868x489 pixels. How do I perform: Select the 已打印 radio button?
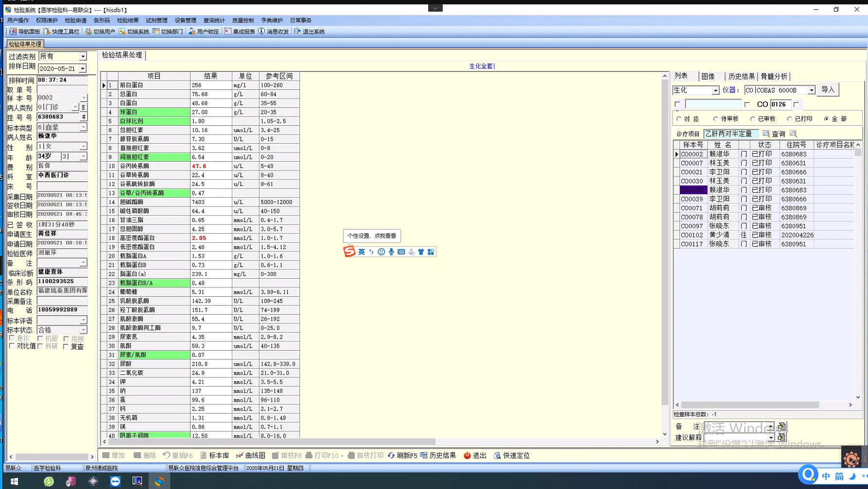tap(790, 119)
